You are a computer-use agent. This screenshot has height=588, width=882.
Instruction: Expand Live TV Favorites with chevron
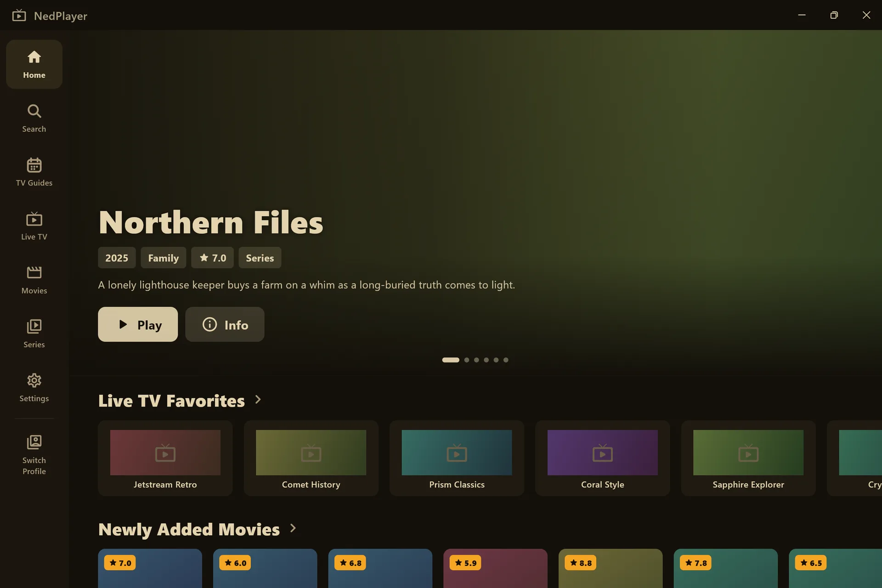[258, 400]
